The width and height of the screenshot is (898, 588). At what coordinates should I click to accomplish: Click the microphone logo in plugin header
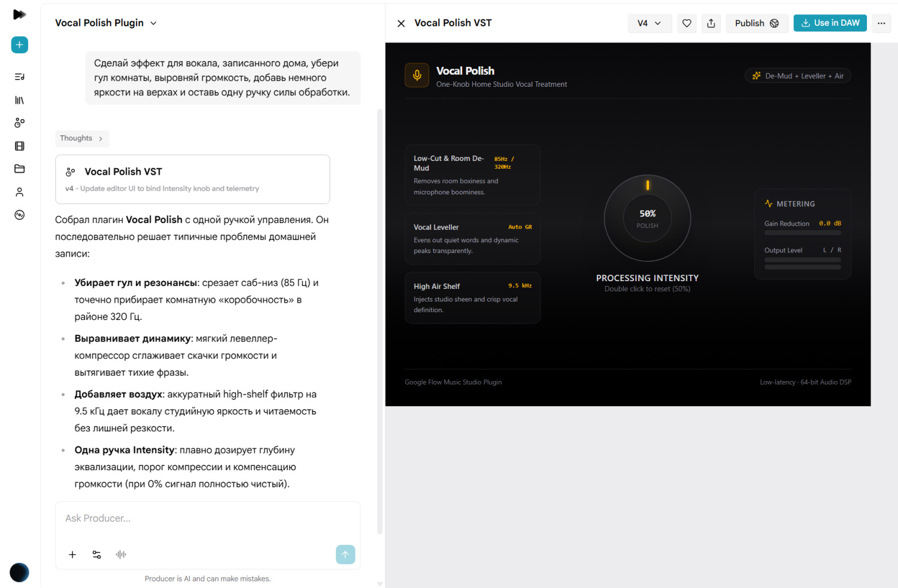(x=417, y=75)
